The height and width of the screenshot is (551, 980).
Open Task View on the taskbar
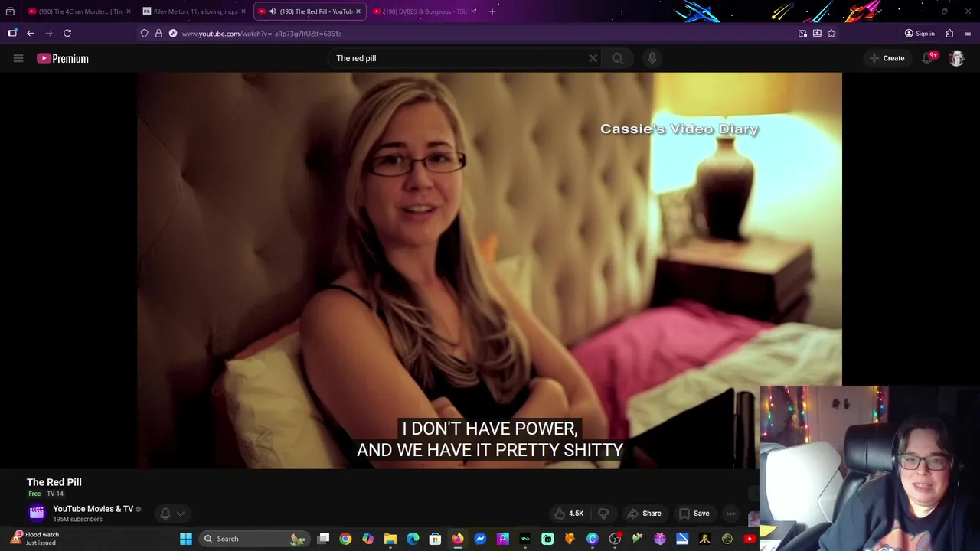click(323, 539)
